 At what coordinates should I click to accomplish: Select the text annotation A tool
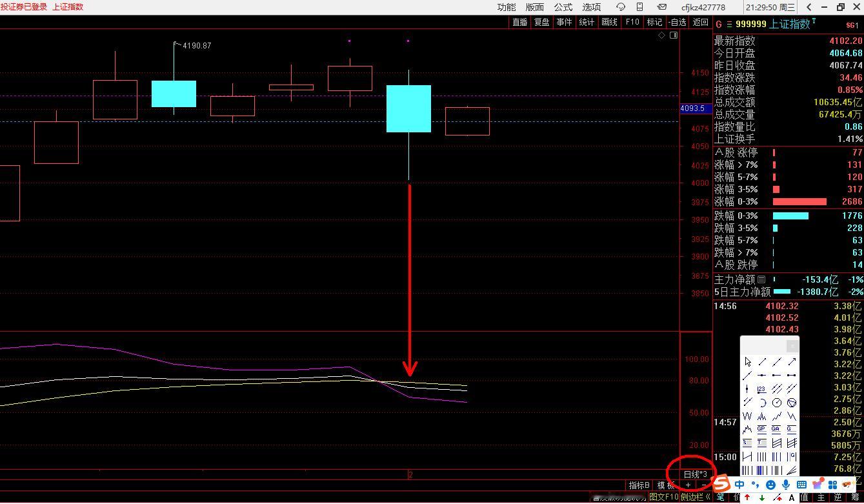[792, 498]
